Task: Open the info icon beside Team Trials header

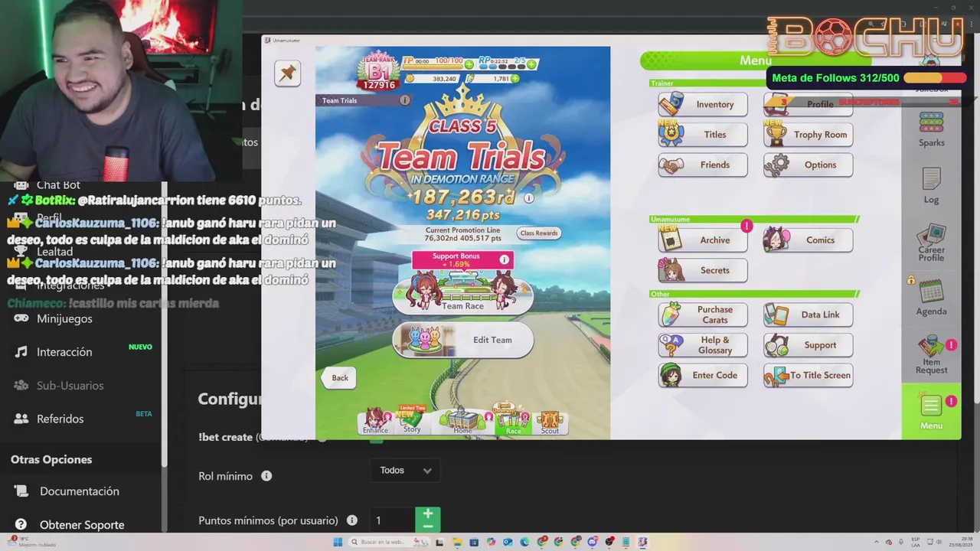Action: (x=405, y=100)
